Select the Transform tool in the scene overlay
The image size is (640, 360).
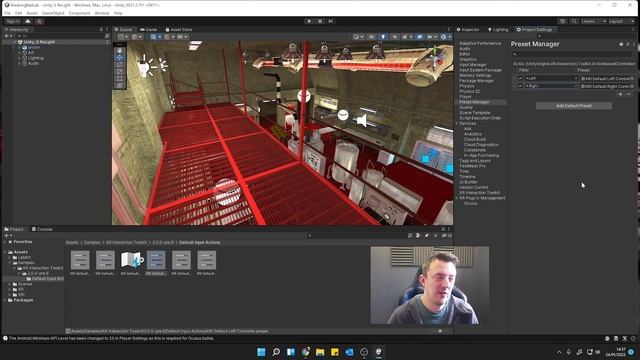(x=120, y=86)
